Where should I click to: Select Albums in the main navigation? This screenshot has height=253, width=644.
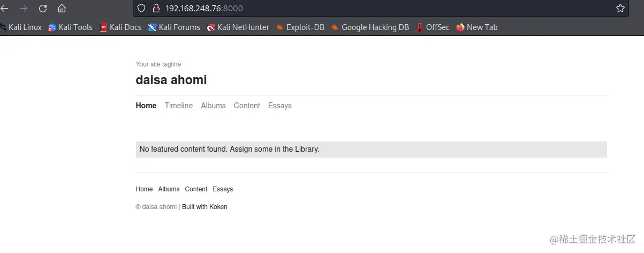[213, 106]
